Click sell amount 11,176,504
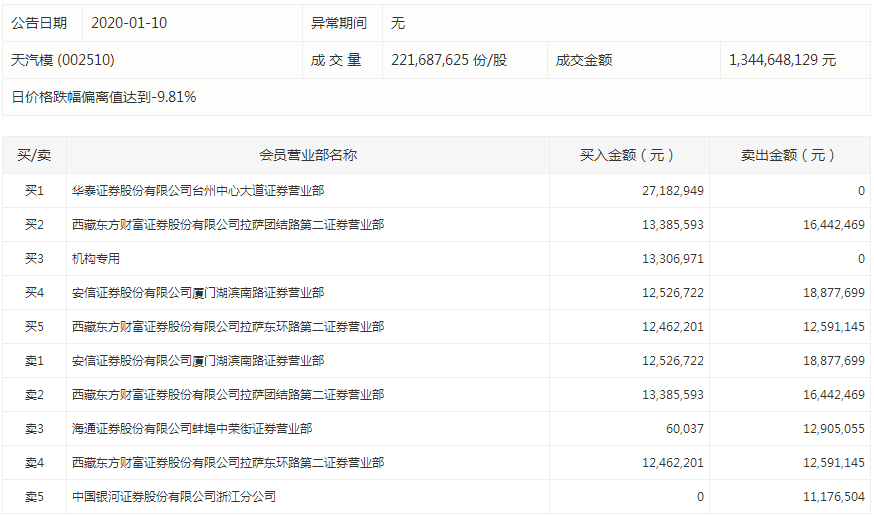This screenshot has height=517, width=874. [834, 496]
